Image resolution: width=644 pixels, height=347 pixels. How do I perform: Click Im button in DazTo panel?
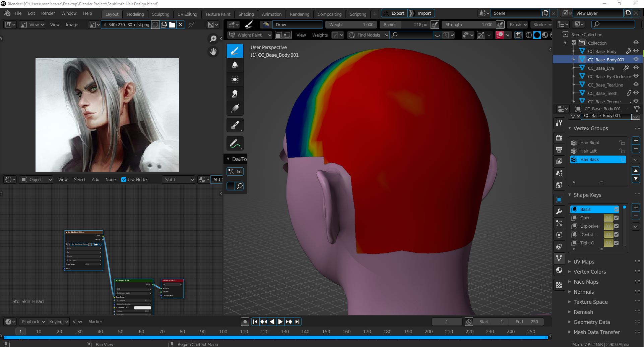point(235,171)
